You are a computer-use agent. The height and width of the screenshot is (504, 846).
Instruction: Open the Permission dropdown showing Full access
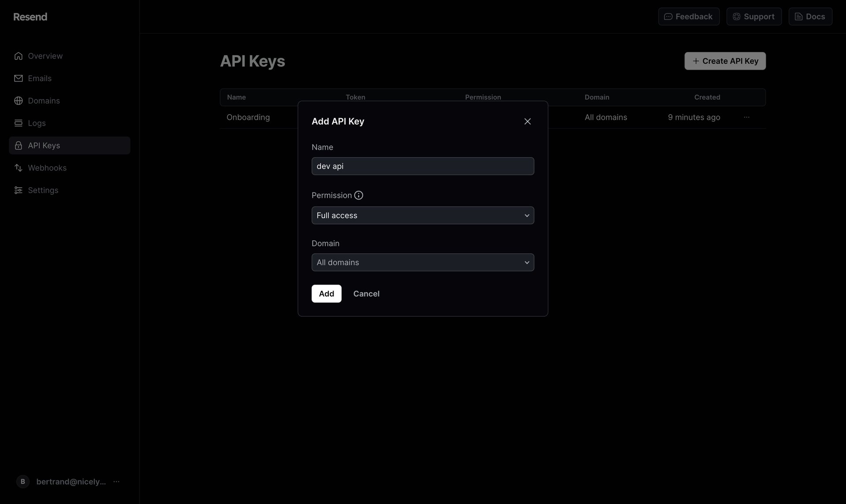(x=423, y=215)
